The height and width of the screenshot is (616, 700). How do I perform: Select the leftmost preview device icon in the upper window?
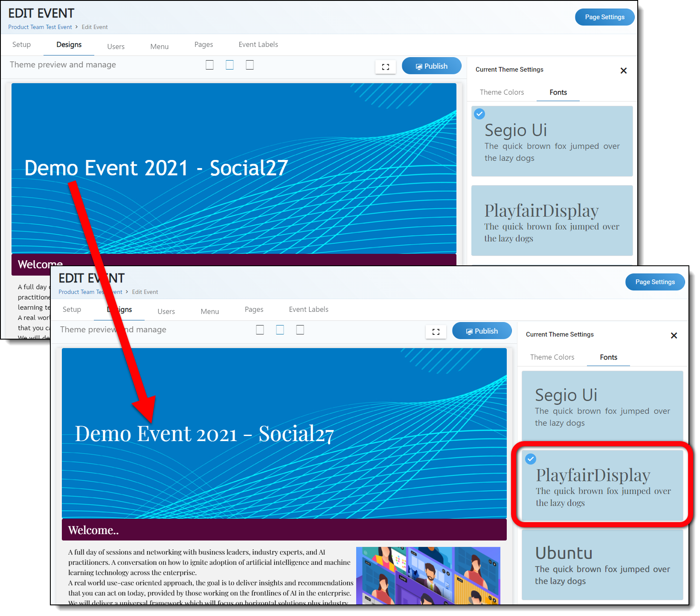click(x=209, y=65)
